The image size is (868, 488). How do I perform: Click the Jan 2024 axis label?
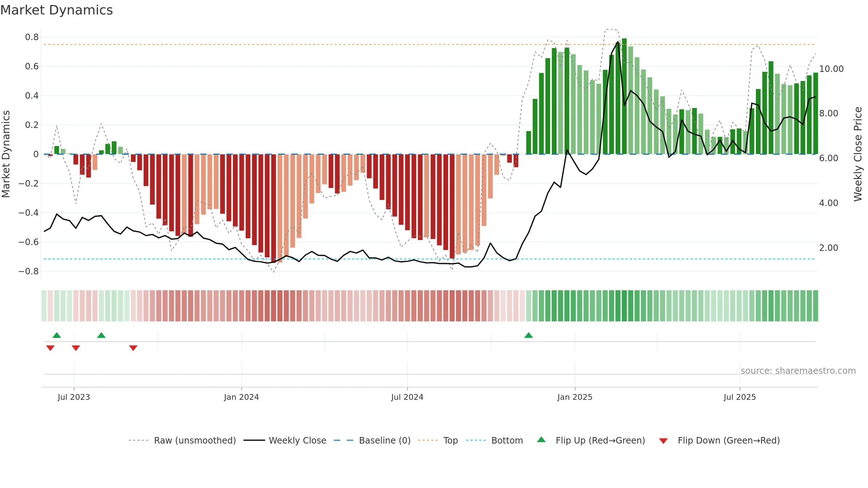[242, 397]
